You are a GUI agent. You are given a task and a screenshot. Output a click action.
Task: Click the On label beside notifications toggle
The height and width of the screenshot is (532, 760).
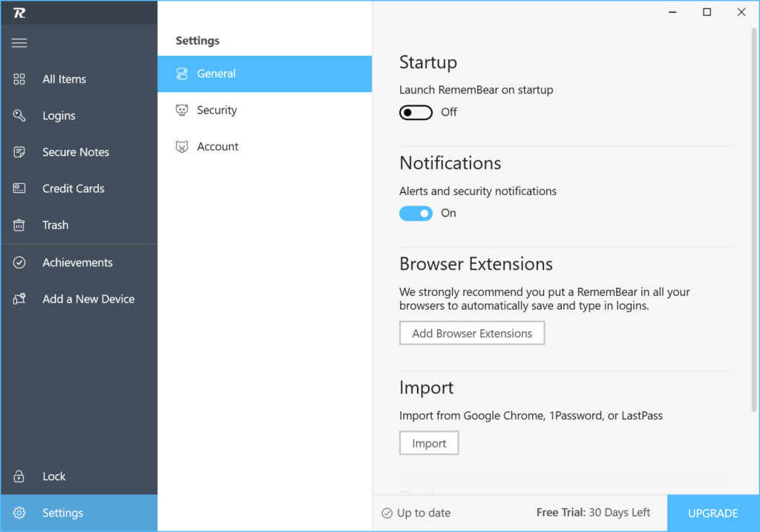(x=448, y=213)
